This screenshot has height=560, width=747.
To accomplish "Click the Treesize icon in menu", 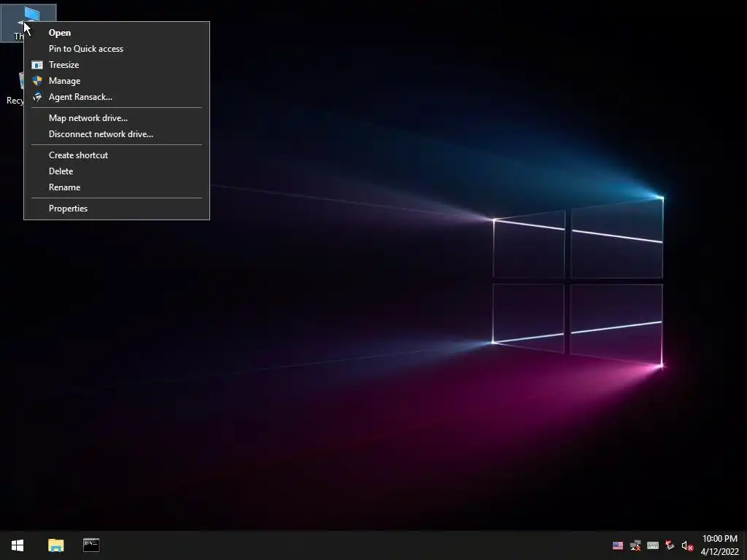I will (37, 65).
